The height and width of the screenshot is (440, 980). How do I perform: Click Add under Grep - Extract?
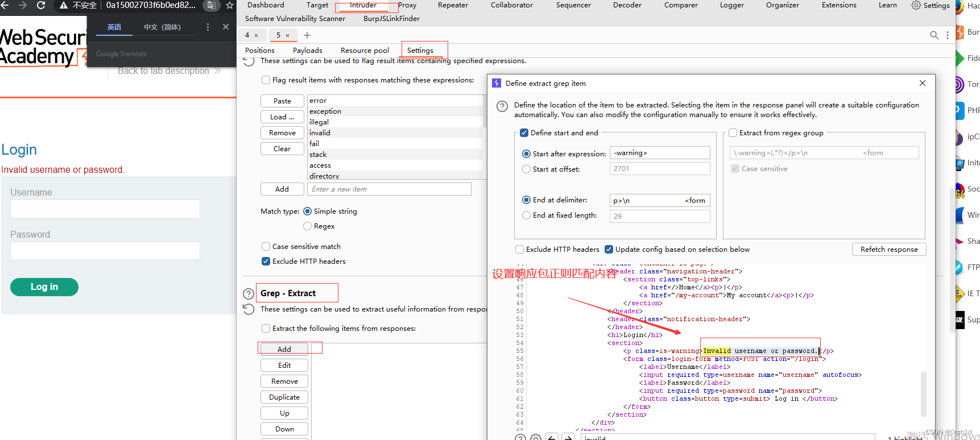(284, 349)
